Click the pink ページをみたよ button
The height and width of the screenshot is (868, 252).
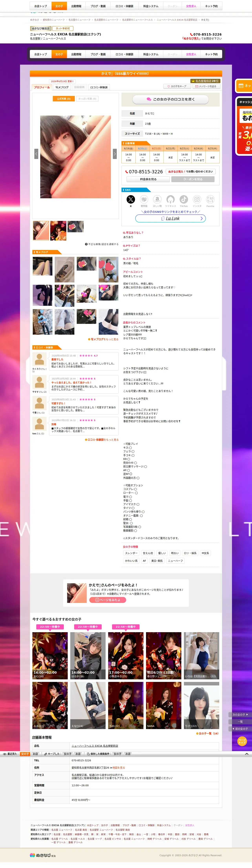(x=108, y=600)
